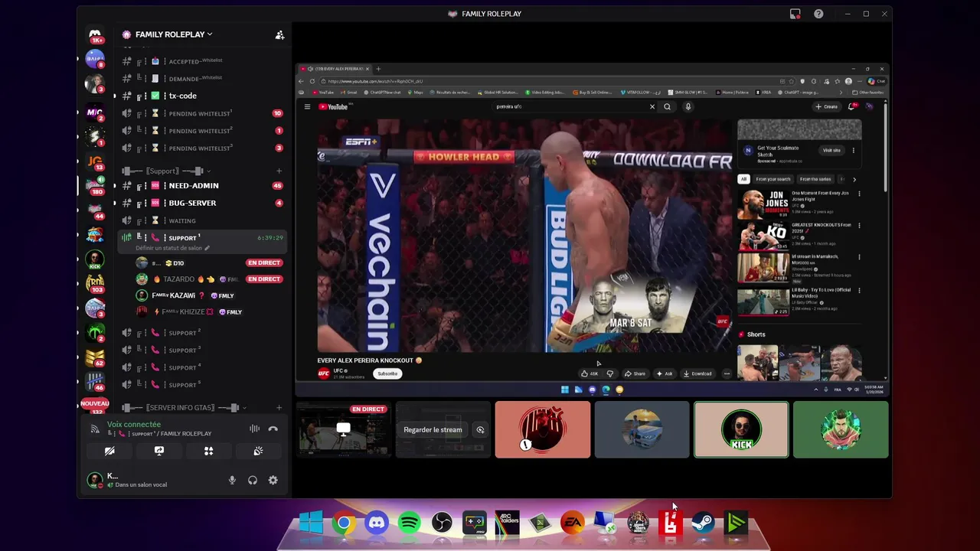Image resolution: width=980 pixels, height=551 pixels.
Task: Open server icon with badge 103
Action: (x=95, y=284)
